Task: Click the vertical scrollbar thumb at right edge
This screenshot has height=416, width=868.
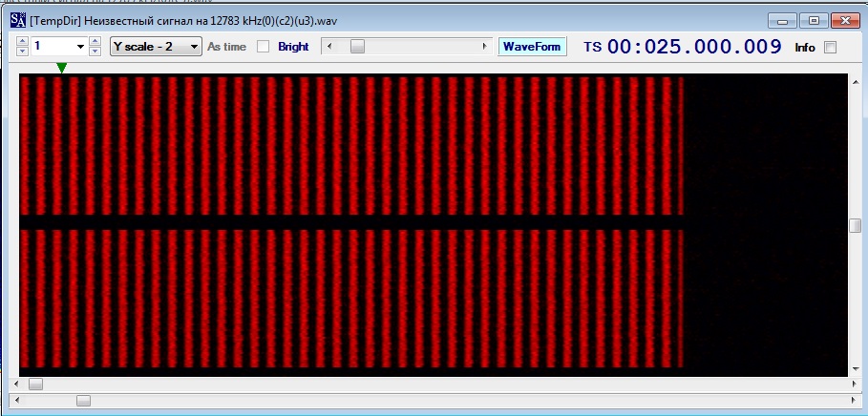Action: tap(856, 226)
